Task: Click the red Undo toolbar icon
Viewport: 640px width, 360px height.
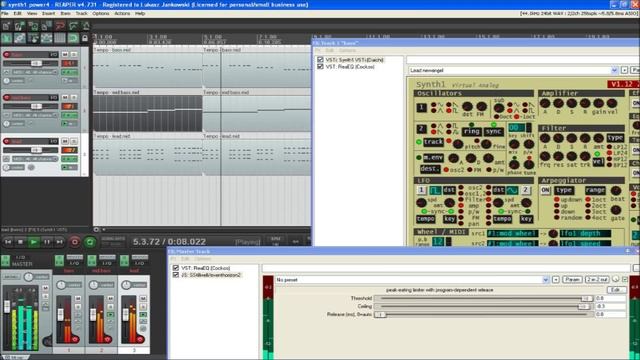Action: pyautogui.click(x=60, y=26)
